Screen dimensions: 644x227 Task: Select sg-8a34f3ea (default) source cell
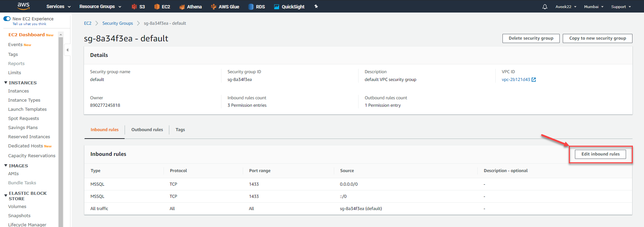pos(361,209)
